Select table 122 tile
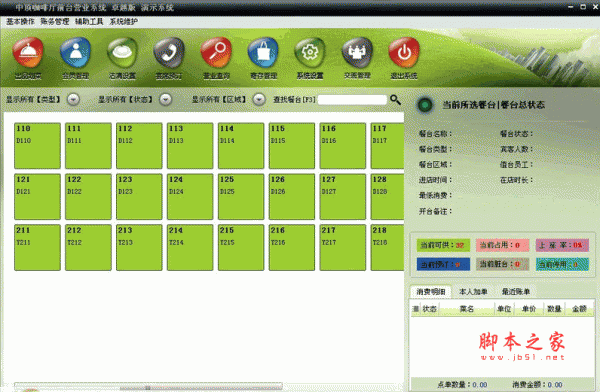The height and width of the screenshot is (392, 600). (88, 196)
